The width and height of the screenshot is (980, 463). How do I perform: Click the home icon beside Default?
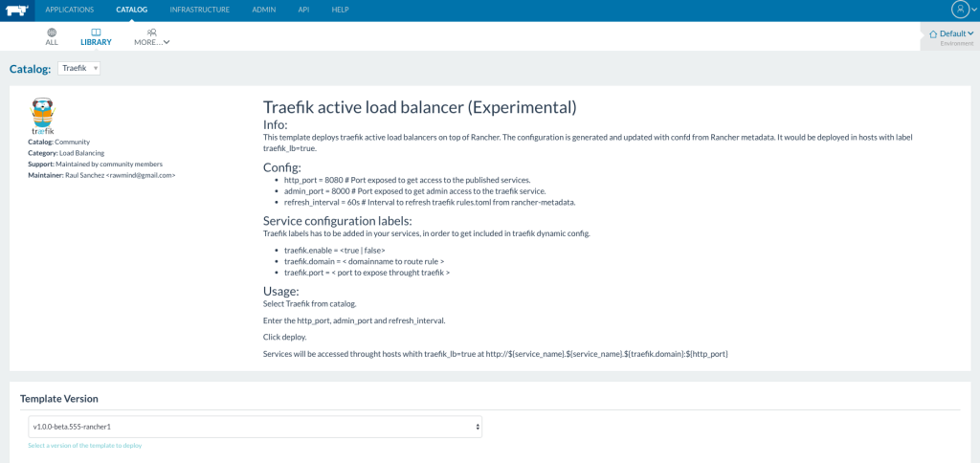point(933,33)
